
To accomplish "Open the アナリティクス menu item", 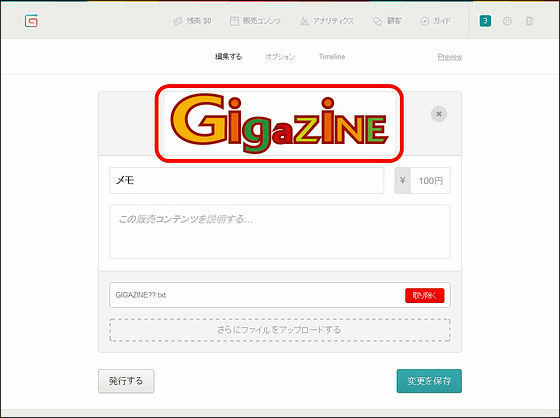I will tap(327, 21).
